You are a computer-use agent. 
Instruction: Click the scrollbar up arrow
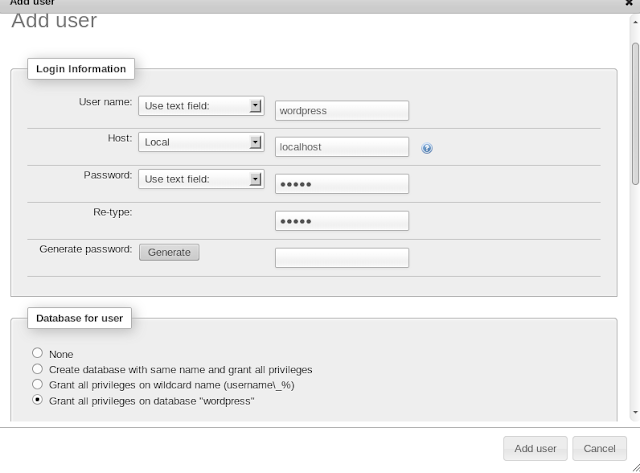[635, 22]
